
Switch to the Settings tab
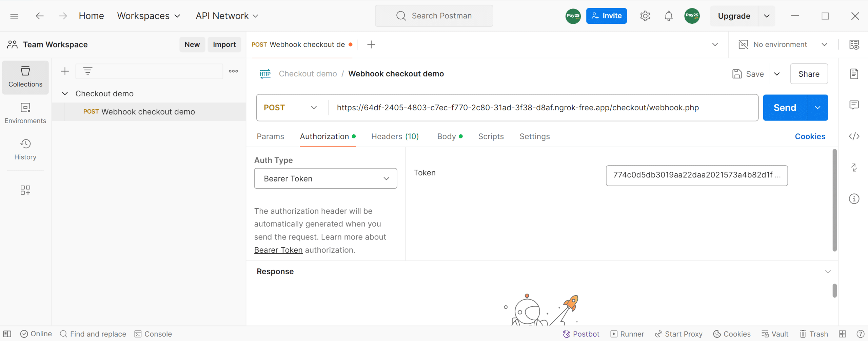pyautogui.click(x=535, y=136)
